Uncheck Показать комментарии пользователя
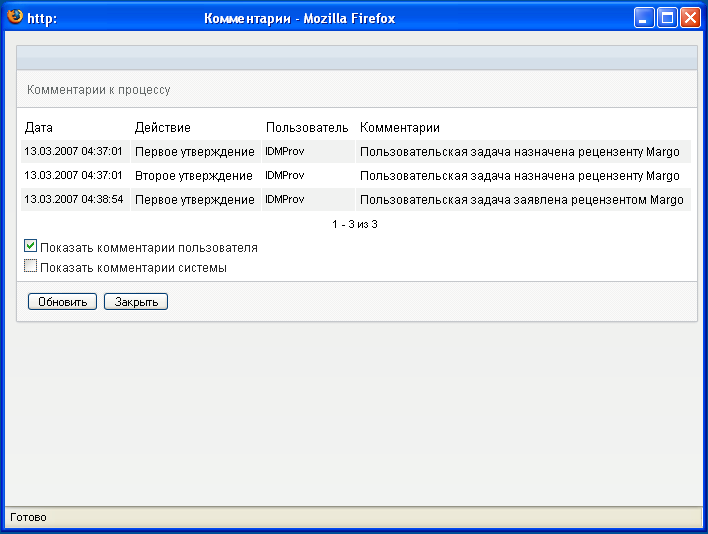This screenshot has height=534, width=708. [31, 247]
